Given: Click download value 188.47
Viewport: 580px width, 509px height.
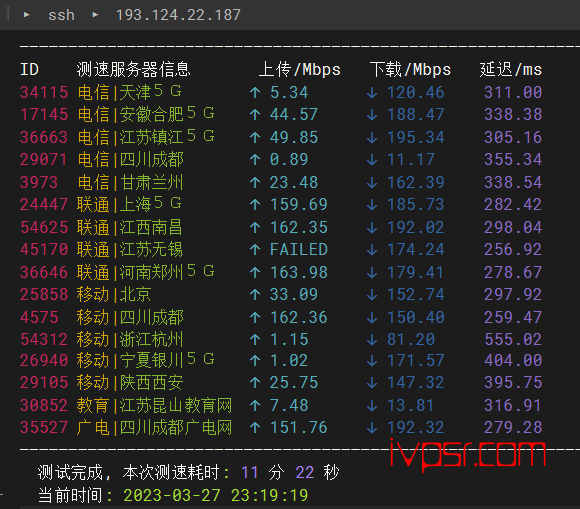Looking at the screenshot, I should [416, 114].
